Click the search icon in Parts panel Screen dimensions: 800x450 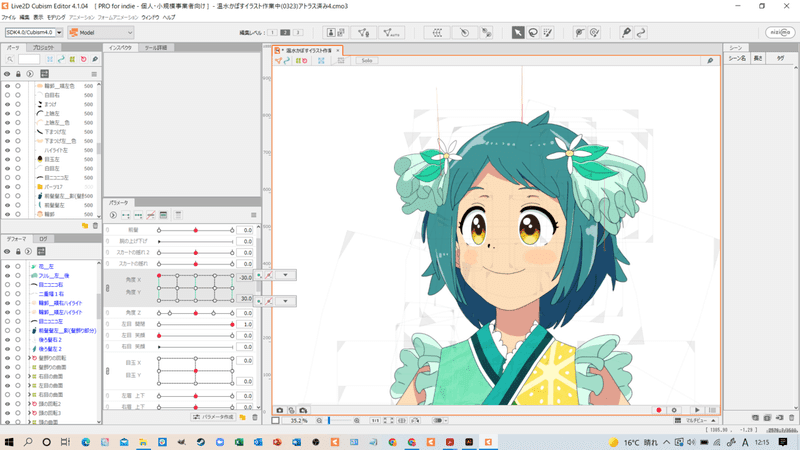[x=10, y=59]
